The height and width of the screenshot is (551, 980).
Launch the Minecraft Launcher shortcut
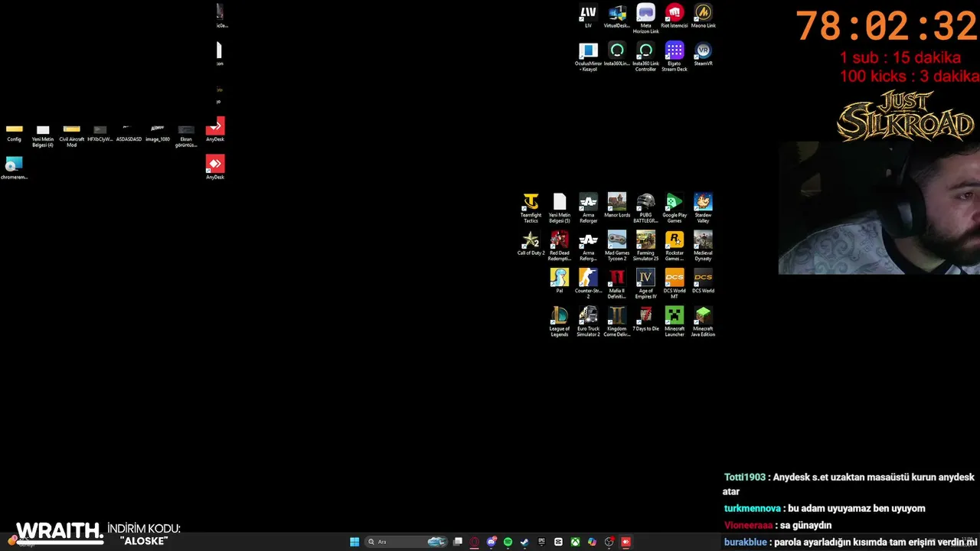675,322
